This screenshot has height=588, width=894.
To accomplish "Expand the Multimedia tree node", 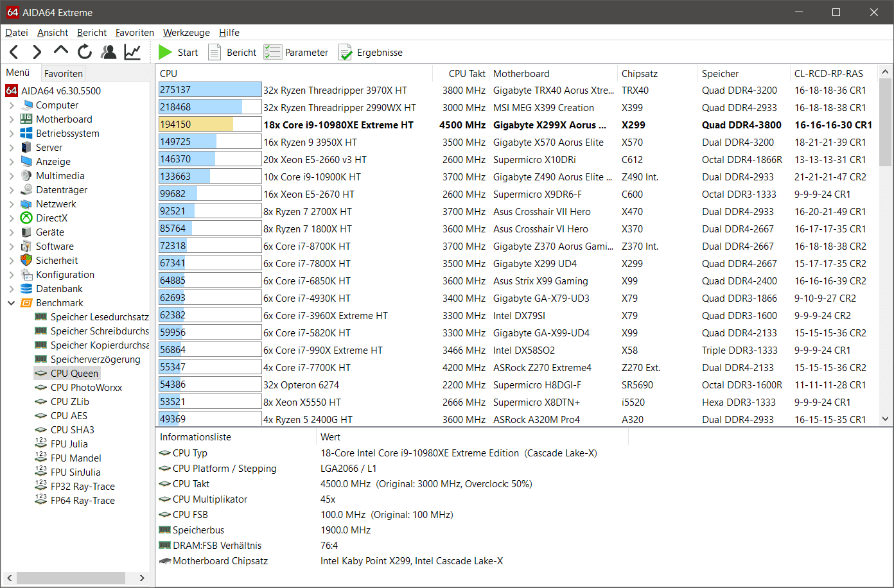I will (12, 176).
